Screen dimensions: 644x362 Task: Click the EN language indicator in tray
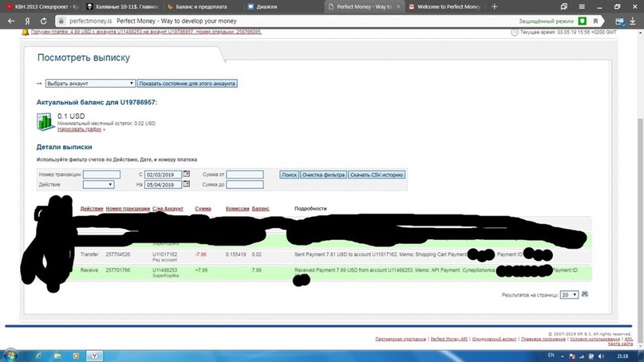(x=551, y=355)
